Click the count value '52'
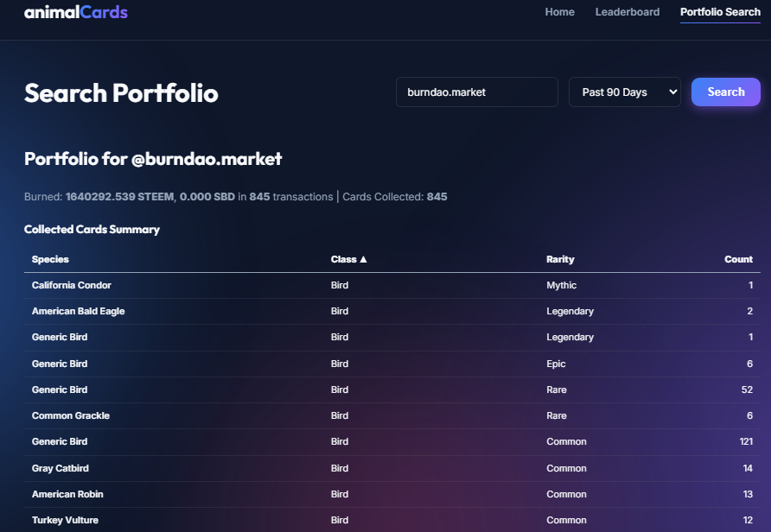 coord(747,389)
